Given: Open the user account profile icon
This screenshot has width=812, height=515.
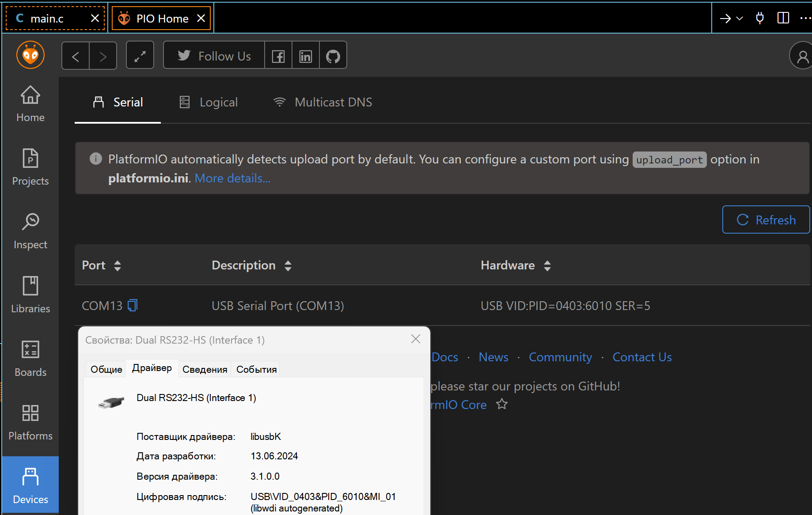Looking at the screenshot, I should click(802, 56).
